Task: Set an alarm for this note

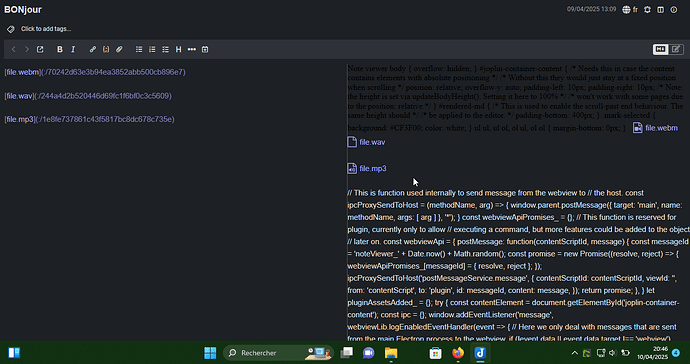Action: (647, 9)
